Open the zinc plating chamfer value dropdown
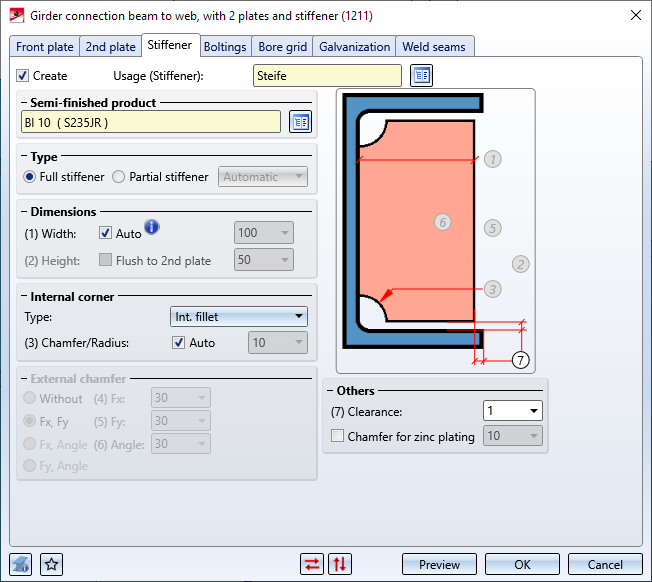652x582 pixels. (513, 436)
